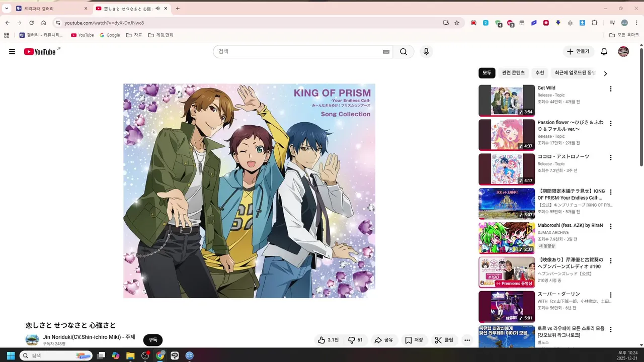This screenshot has height=362, width=644.
Task: Open the apps grid in bookmarks bar
Action: coord(7,35)
